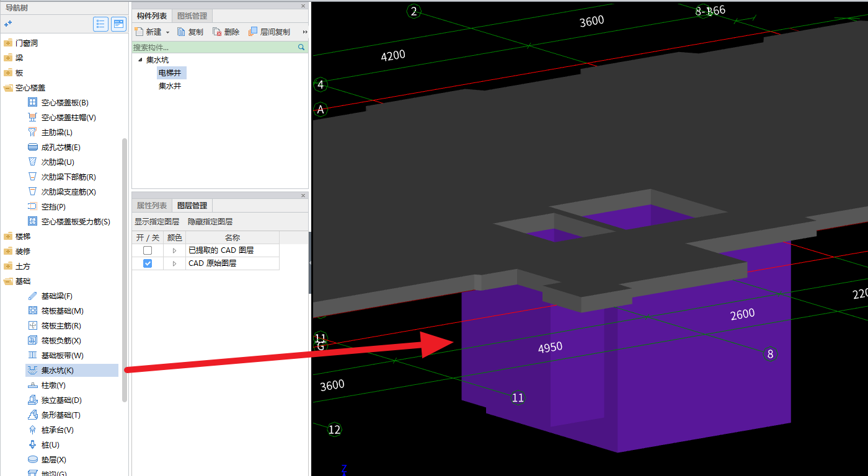Viewport: 868px width, 476px height.
Task: Expand the 门窗洞 folder
Action: coord(8,43)
